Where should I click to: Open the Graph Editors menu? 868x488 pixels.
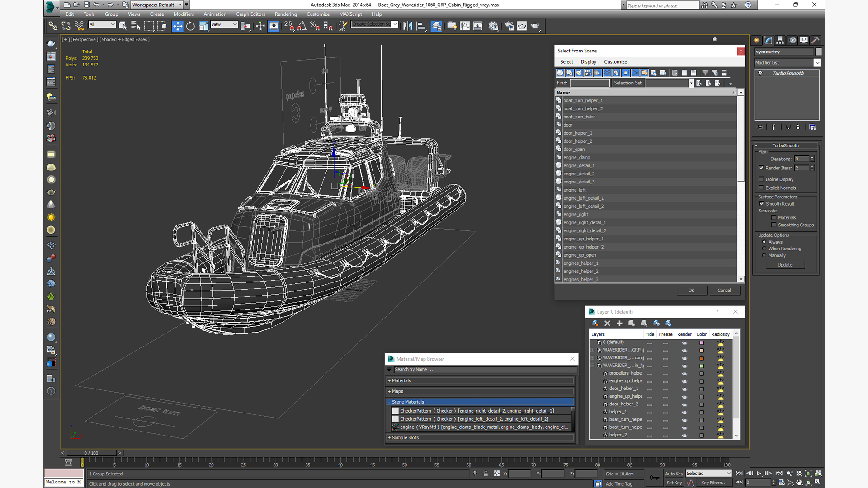pyautogui.click(x=250, y=14)
